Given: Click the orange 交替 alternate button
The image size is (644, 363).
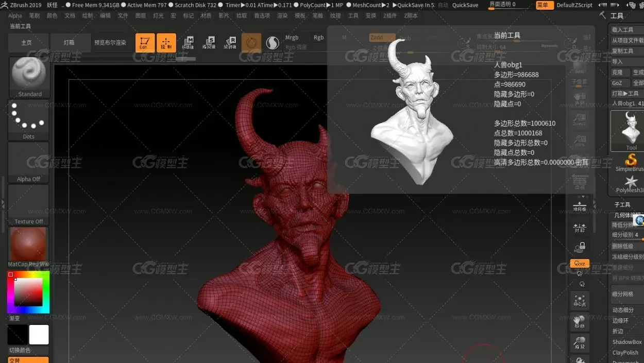Looking at the screenshot, I should (x=28, y=360).
